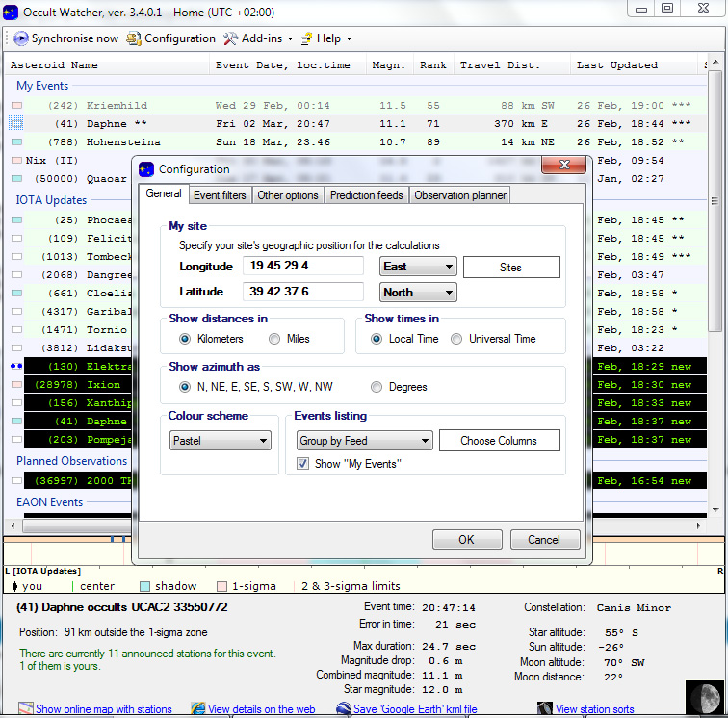Open the View station sorts link
The width and height of the screenshot is (728, 718).
point(595,709)
